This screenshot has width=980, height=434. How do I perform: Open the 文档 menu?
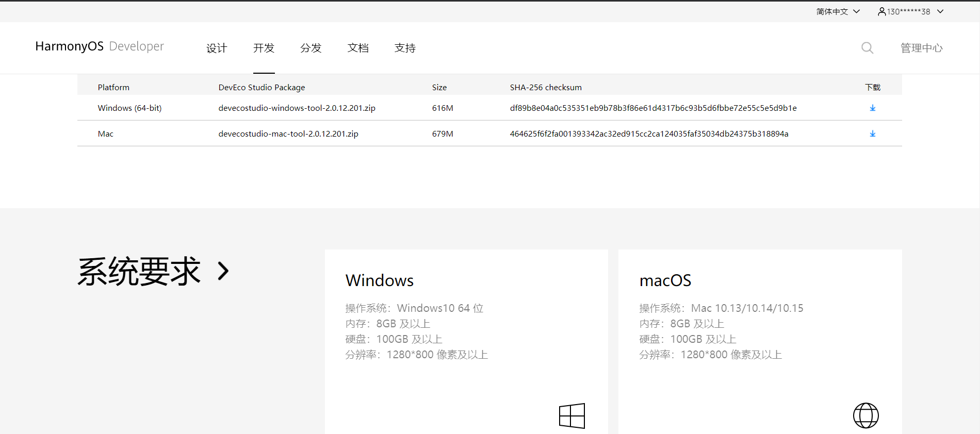pyautogui.click(x=358, y=48)
